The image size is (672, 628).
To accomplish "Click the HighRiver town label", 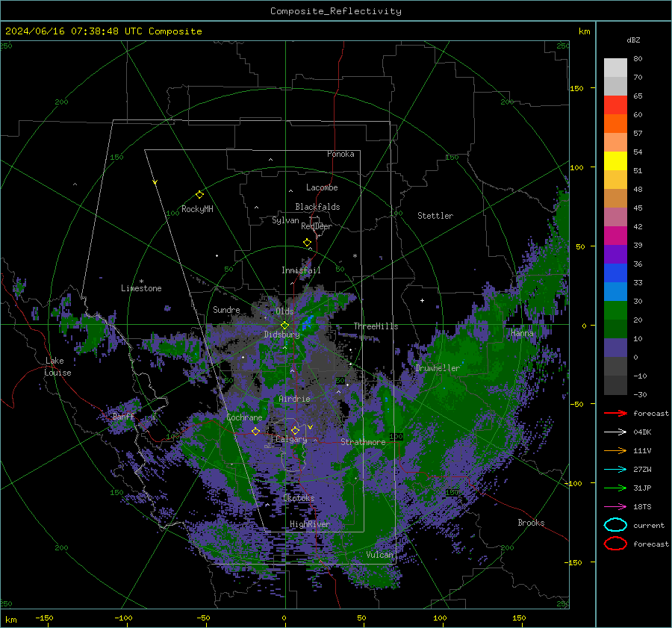I will 310,524.
